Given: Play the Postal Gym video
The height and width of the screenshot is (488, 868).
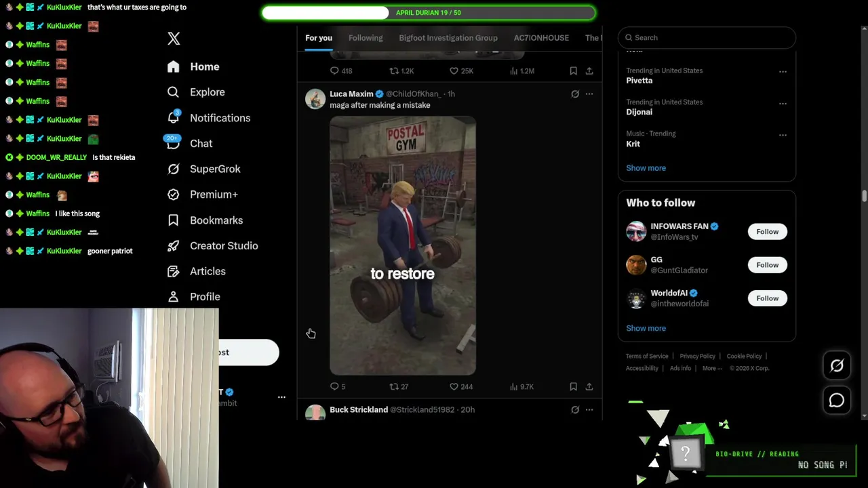Looking at the screenshot, I should [403, 245].
